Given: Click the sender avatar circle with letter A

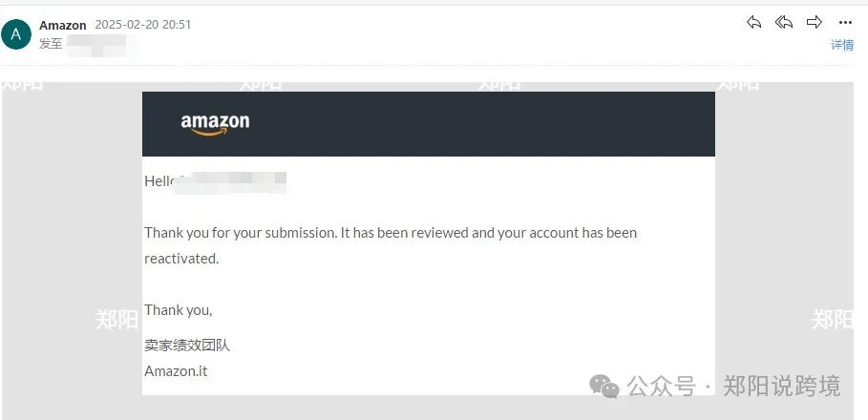Looking at the screenshot, I should click(x=16, y=34).
